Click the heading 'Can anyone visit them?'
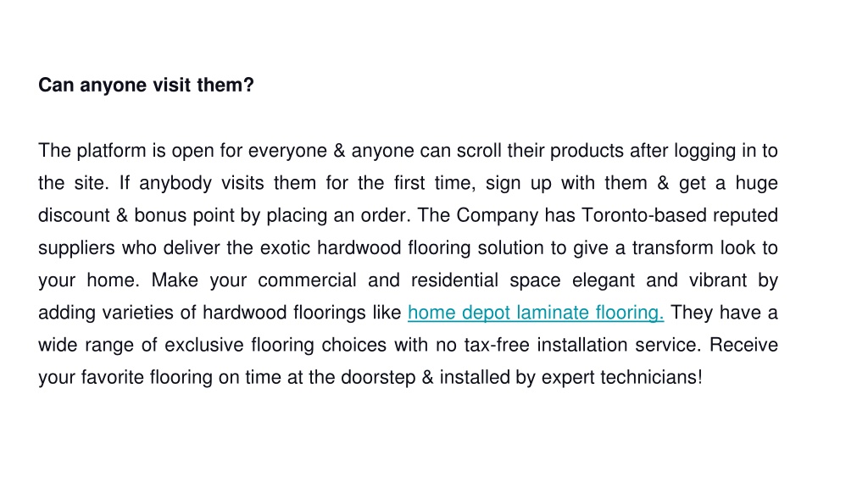This screenshot has width=868, height=488. pos(146,86)
